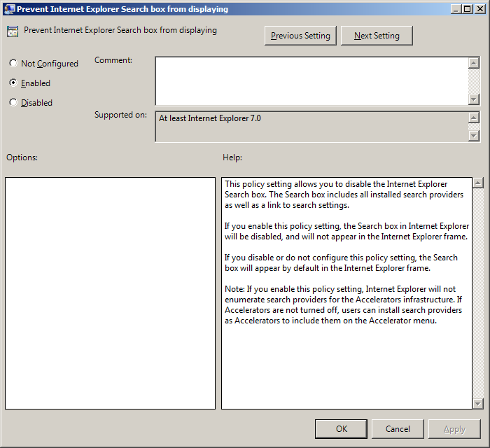The image size is (490, 448).
Task: Set the policy to Disabled
Action: click(13, 103)
